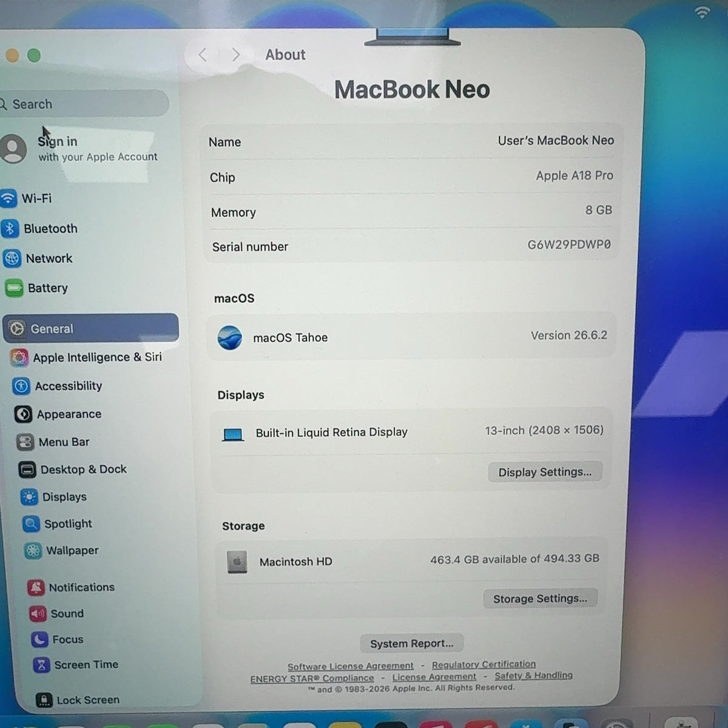
Task: Click the Wallpaper flower icon
Action: [33, 551]
